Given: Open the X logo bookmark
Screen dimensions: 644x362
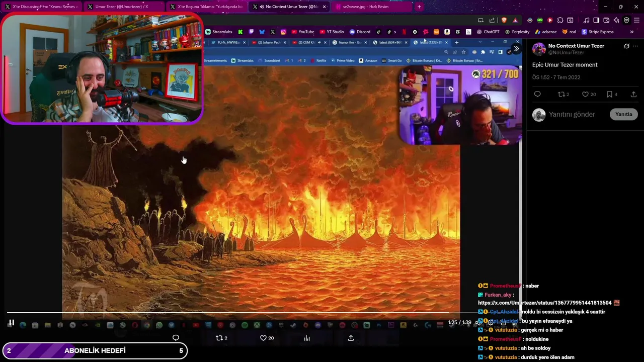Looking at the screenshot, I should (x=273, y=32).
